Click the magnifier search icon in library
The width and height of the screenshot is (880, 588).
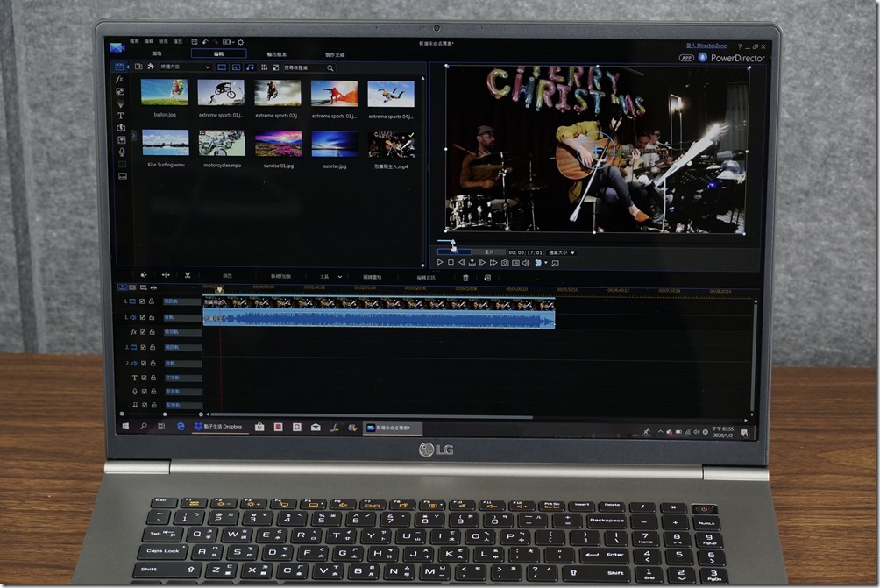click(330, 67)
